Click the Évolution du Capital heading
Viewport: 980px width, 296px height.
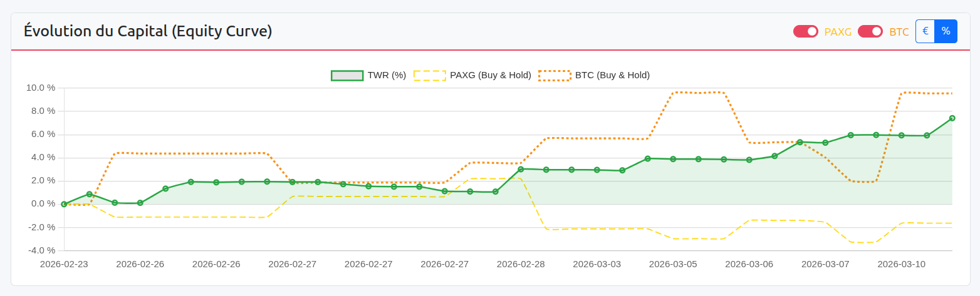pyautogui.click(x=148, y=31)
